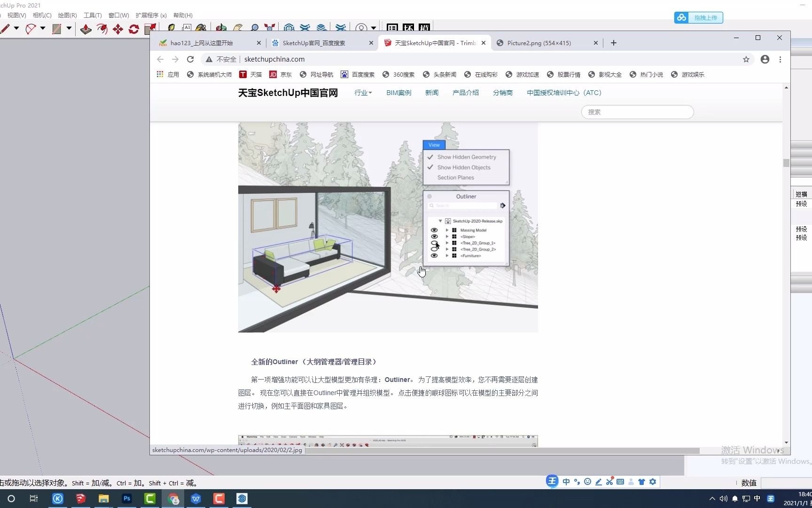Reload the sketchupchina.com page
Screen dimensions: 812x508
tap(190, 59)
